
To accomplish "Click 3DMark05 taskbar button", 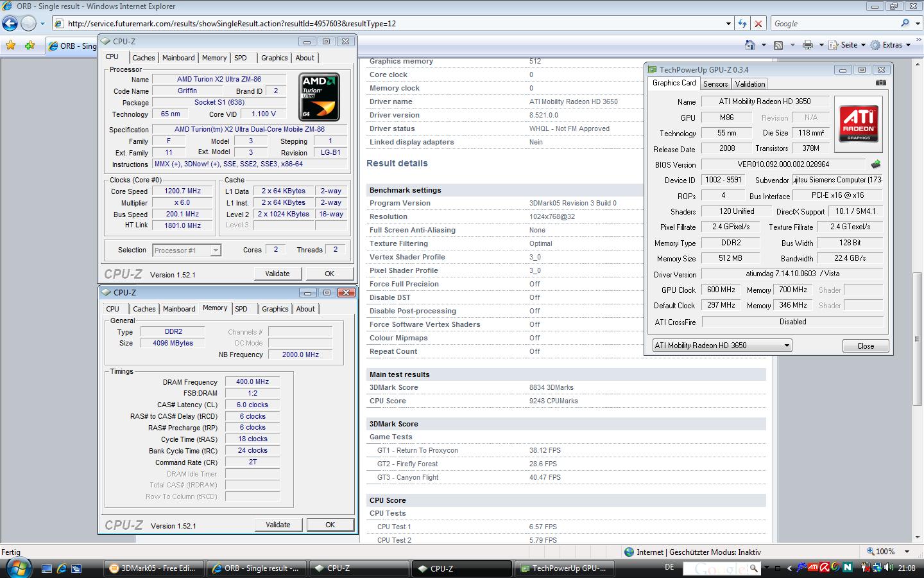I will coord(154,568).
